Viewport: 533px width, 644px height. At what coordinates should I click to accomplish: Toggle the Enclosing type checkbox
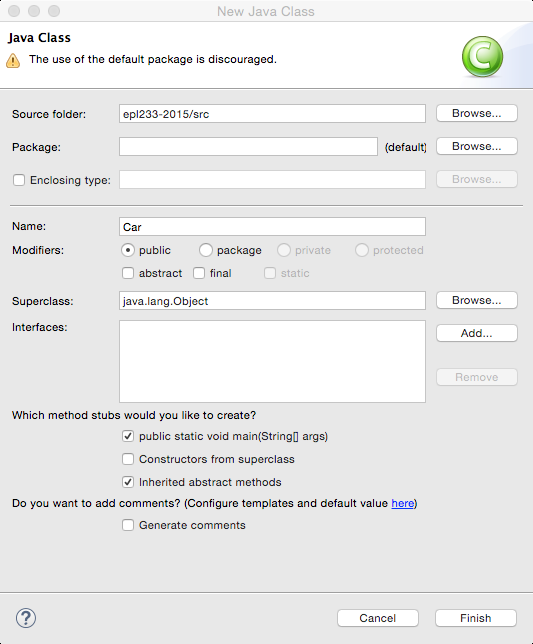coord(19,180)
